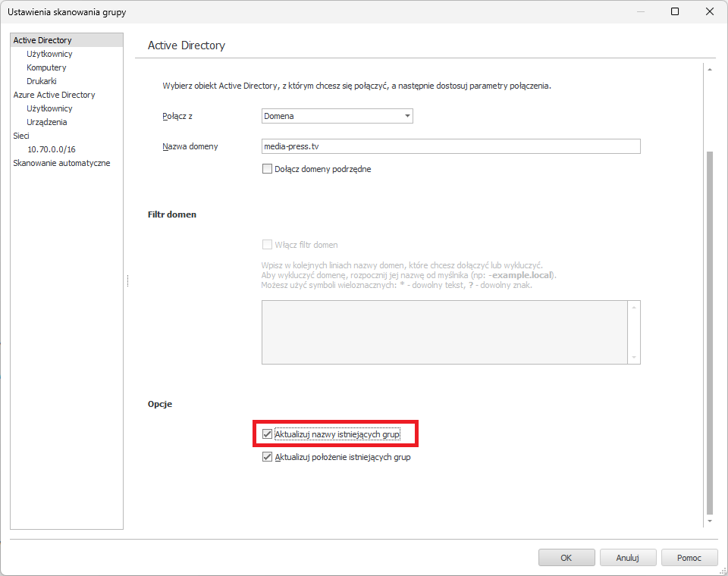The image size is (728, 576).
Task: Select Sieci in the sidebar tree
Action: [x=21, y=136]
